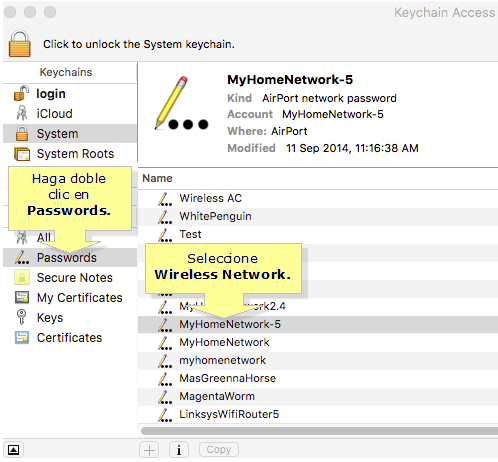Select the Test entry

coord(318,234)
